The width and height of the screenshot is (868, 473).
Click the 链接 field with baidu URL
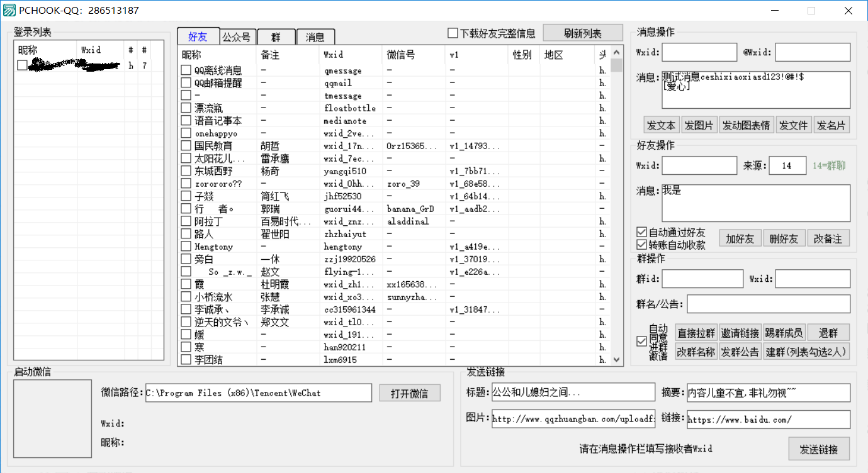tap(769, 419)
